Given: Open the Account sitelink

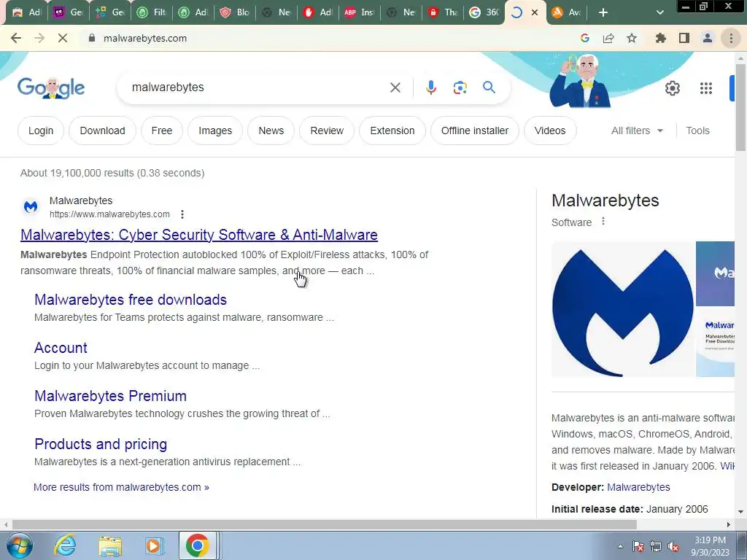Looking at the screenshot, I should (x=61, y=348).
